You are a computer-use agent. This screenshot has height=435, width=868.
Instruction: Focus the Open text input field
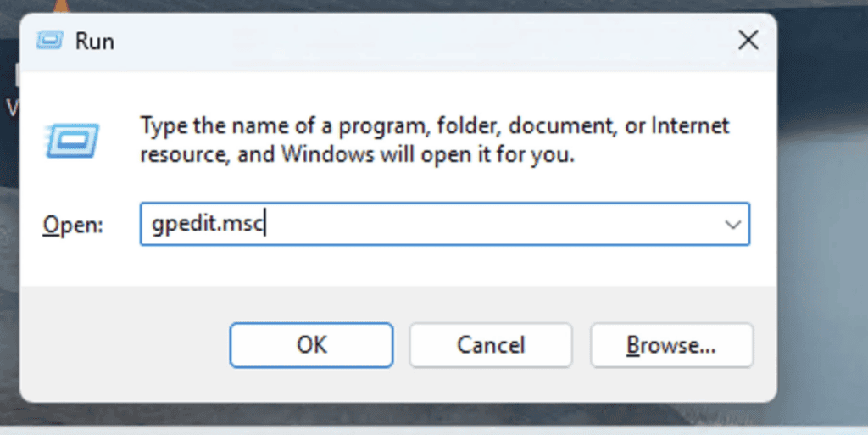(x=444, y=224)
